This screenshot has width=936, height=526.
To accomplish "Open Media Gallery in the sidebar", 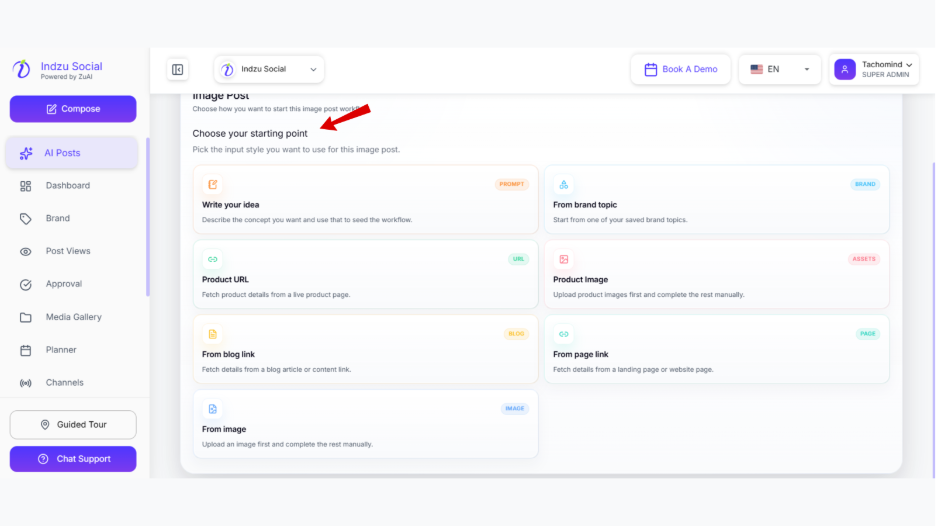I will coord(72,317).
